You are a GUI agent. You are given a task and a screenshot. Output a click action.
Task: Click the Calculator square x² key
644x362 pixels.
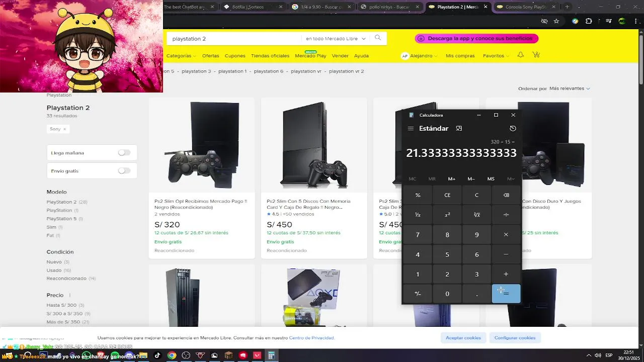447,215
